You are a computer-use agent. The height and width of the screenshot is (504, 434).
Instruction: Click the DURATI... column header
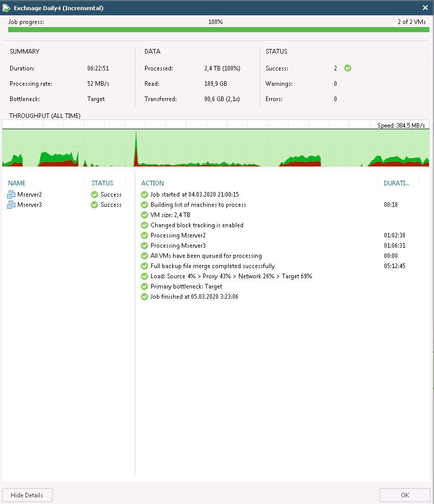396,183
